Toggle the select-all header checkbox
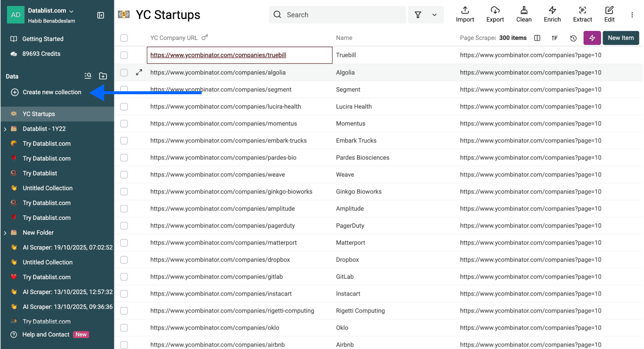Screen dimensions: 644x349 point(124,38)
